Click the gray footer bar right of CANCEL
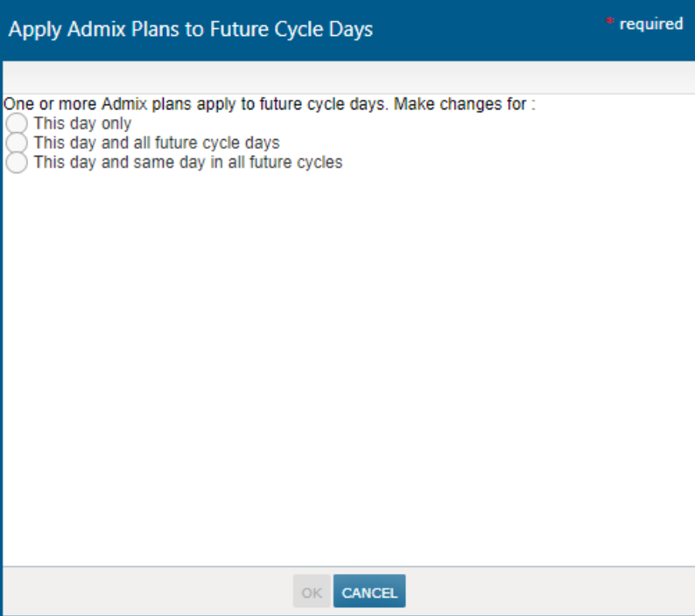The height and width of the screenshot is (616, 695). [543, 592]
